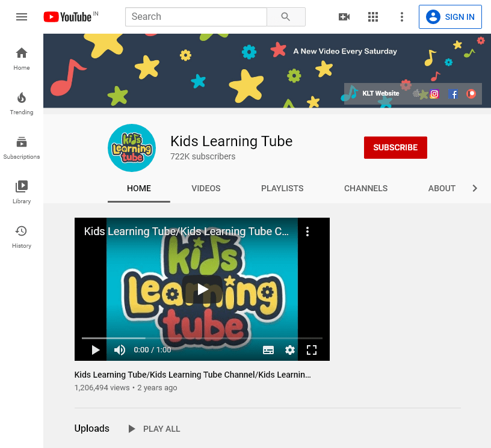Focus the Search input field
The image size is (491, 448).
(x=196, y=17)
